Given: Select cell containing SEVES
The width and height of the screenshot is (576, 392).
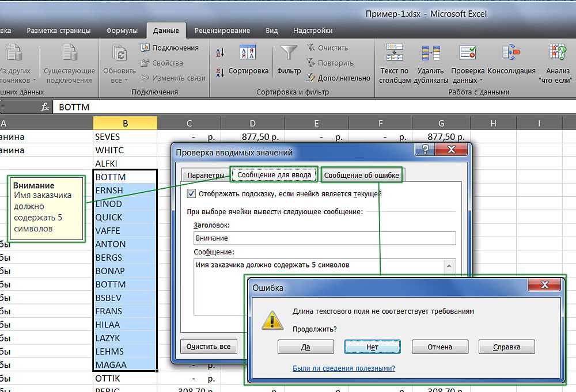Looking at the screenshot, I should coord(125,136).
